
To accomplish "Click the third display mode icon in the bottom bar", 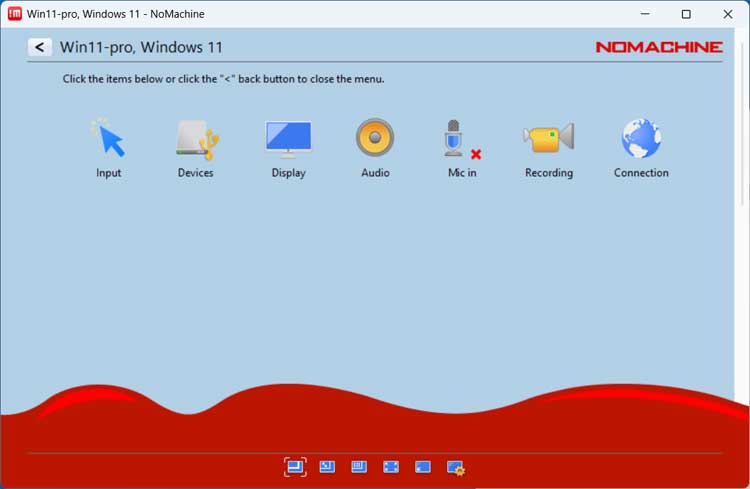I will pos(359,467).
